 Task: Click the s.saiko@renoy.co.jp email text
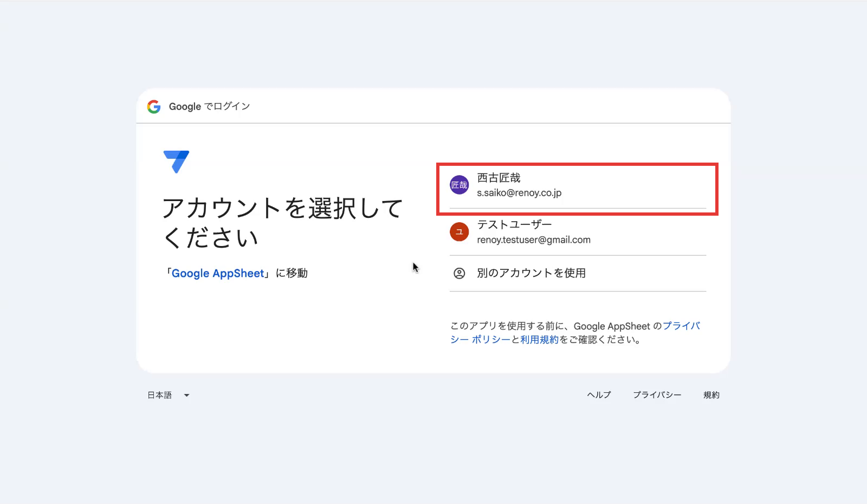point(519,193)
